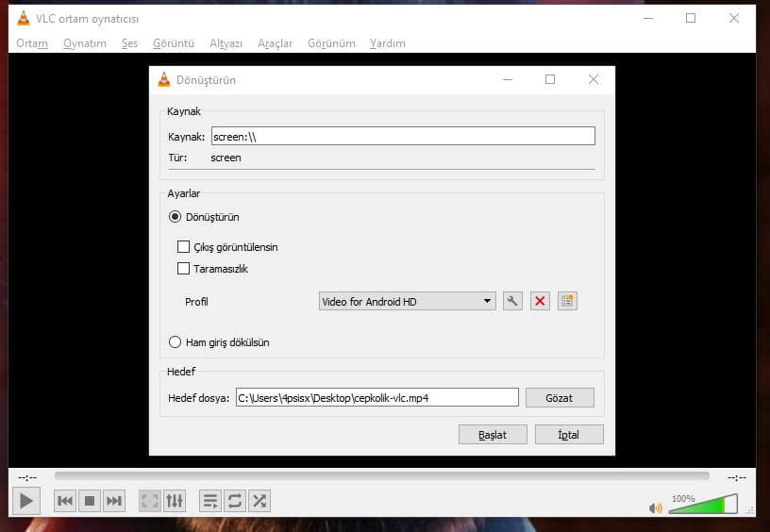Close the VLC main window
770x532 pixels.
coord(733,18)
